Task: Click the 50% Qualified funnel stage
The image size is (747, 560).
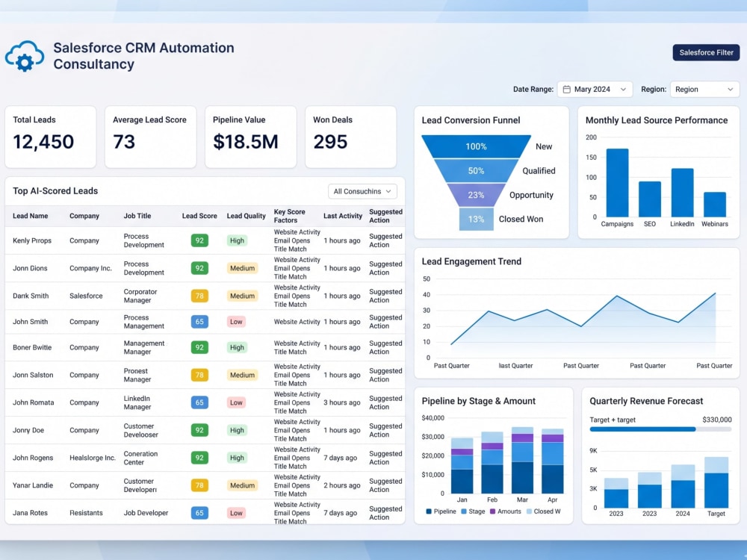Action: [476, 171]
